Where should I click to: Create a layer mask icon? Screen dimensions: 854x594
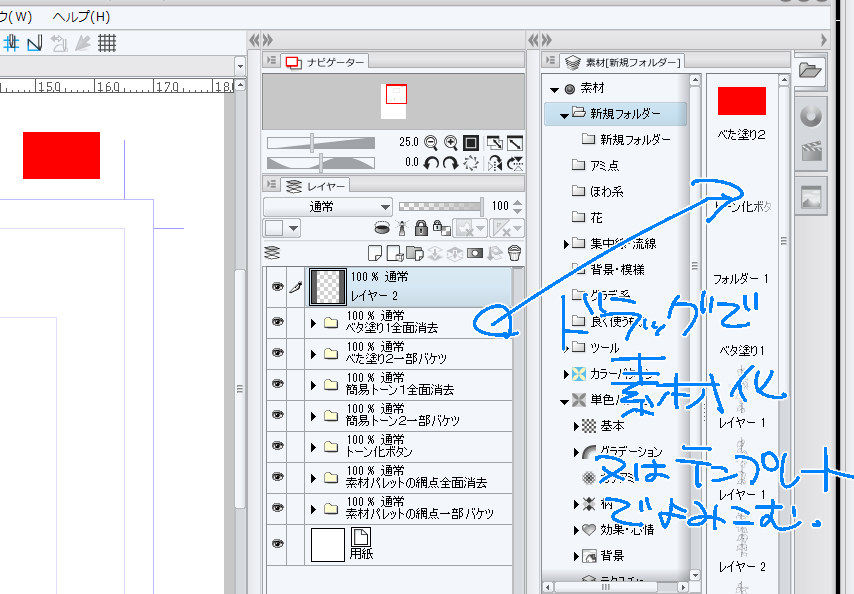476,253
